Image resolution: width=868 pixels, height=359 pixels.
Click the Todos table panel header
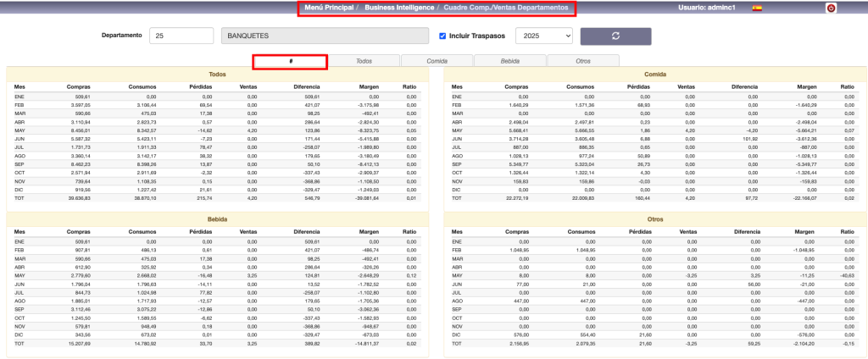click(217, 75)
